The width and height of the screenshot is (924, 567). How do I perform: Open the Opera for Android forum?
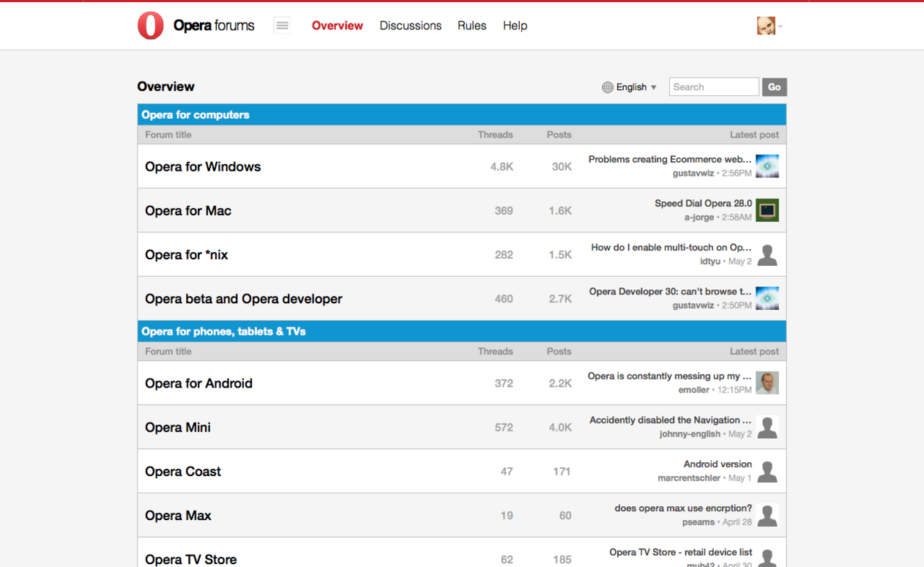click(198, 384)
